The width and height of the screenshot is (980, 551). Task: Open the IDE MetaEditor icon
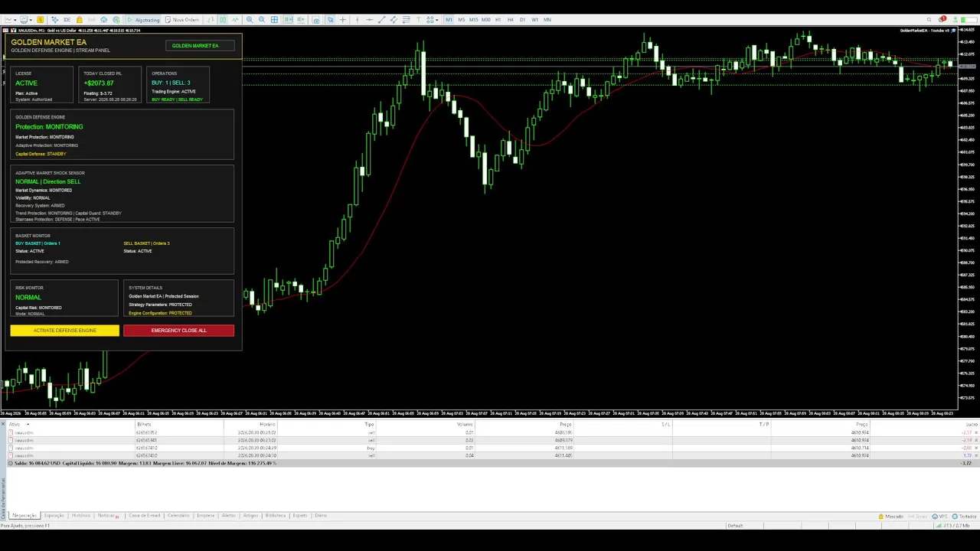pyautogui.click(x=67, y=20)
